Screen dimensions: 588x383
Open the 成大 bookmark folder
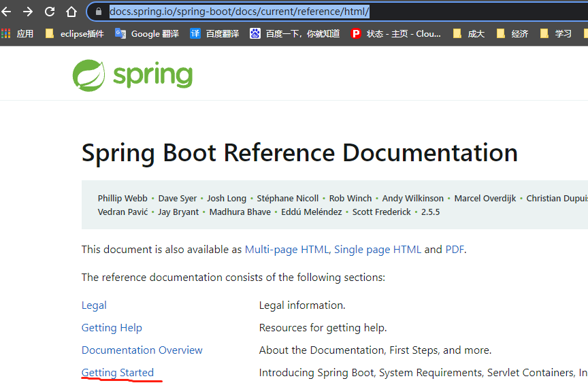pyautogui.click(x=469, y=34)
